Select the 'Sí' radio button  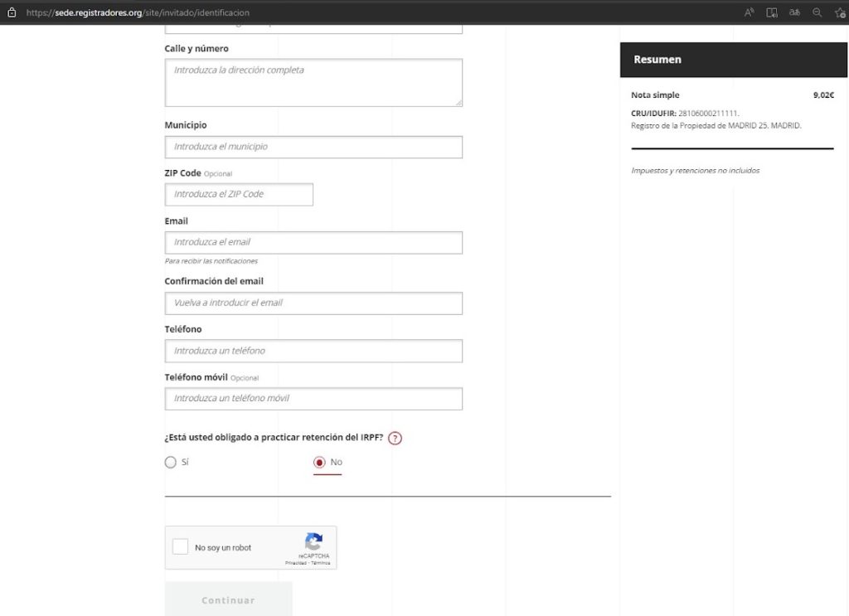[171, 463]
